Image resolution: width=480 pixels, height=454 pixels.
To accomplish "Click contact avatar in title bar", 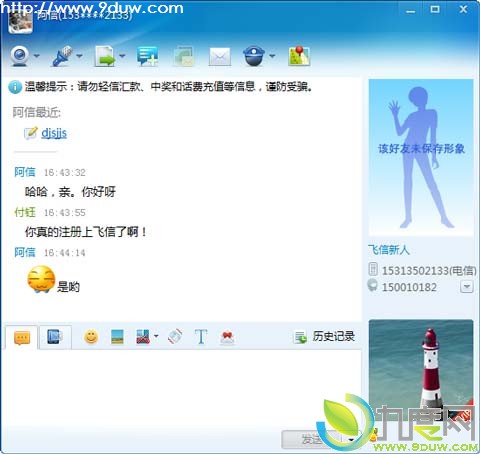I will tap(20, 22).
